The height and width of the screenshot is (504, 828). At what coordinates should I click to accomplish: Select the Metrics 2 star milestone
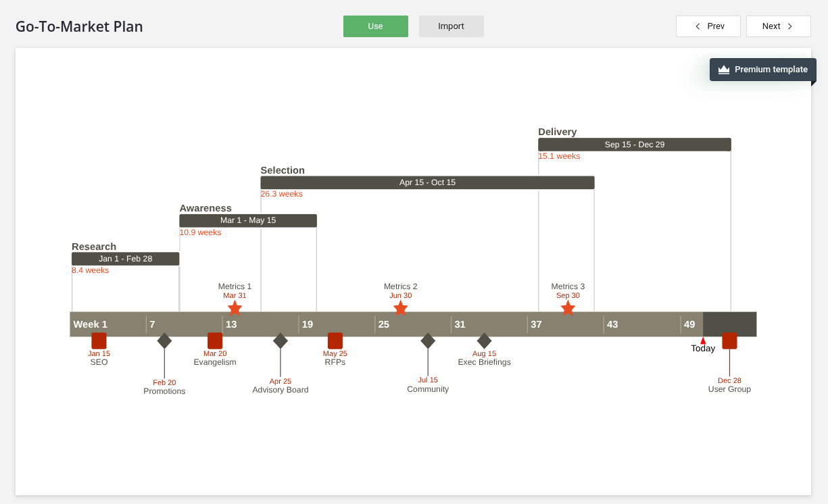pyautogui.click(x=400, y=308)
